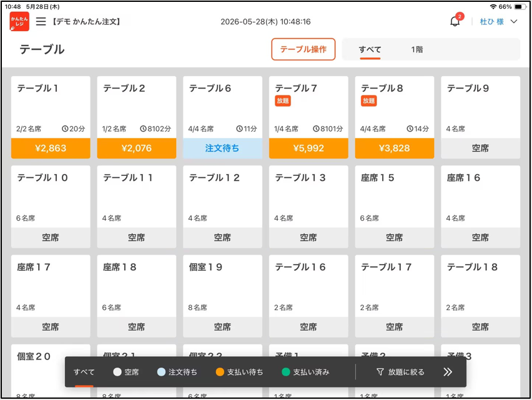
Task: Click the 8102分 elapsed time on テーブル2
Action: [x=155, y=129]
